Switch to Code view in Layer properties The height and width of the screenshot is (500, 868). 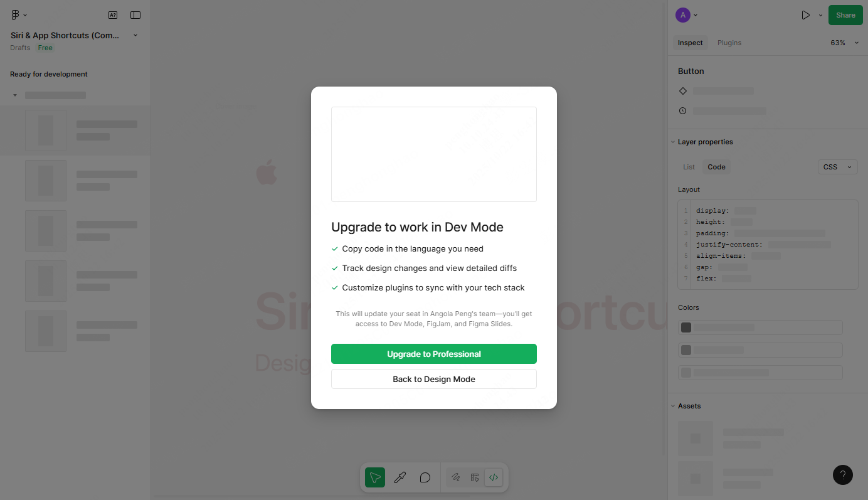716,167
